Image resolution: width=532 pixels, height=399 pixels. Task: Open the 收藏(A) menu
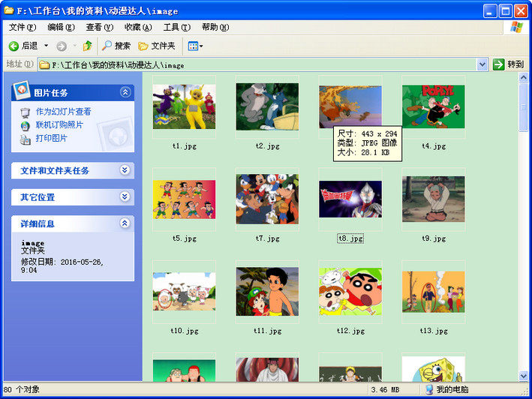pos(138,27)
